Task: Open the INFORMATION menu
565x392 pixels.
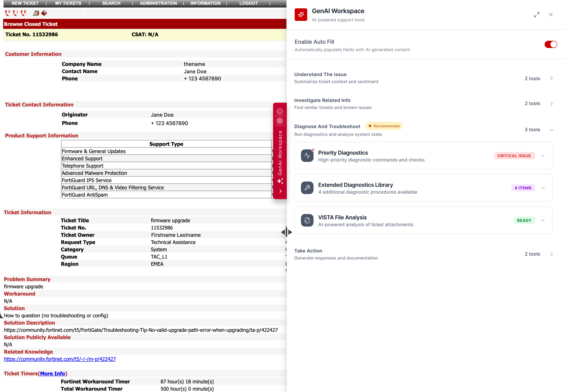Action: (205, 3)
